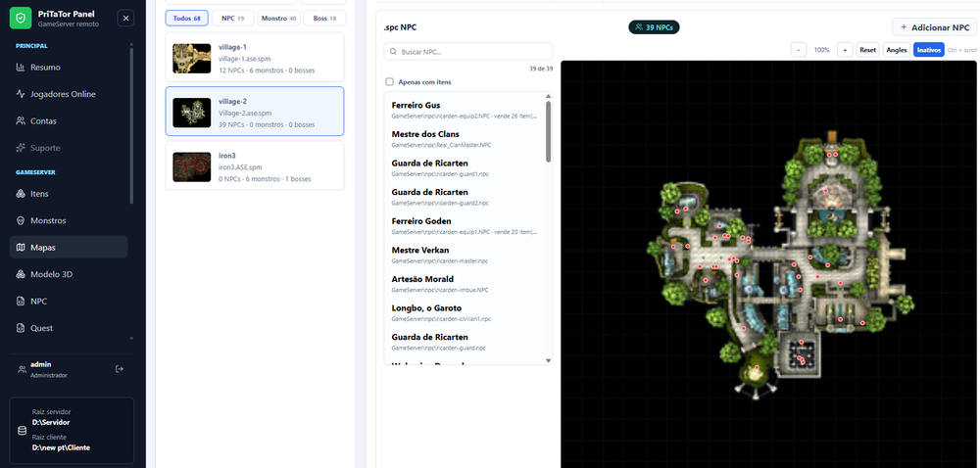Image resolution: width=980 pixels, height=468 pixels.
Task: Select Longbo, o Garoto entry
Action: point(465,313)
